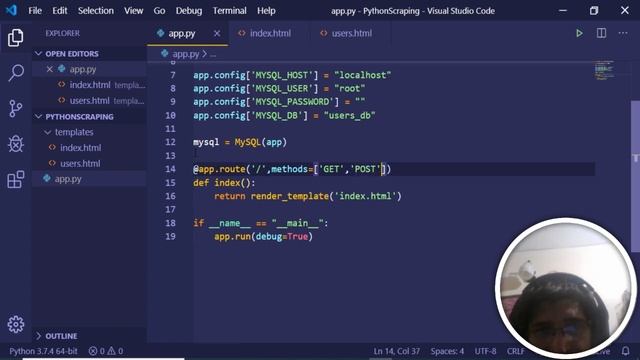Click the EXPLORER panel title
Viewport: 640px width, 360px height.
tap(62, 33)
